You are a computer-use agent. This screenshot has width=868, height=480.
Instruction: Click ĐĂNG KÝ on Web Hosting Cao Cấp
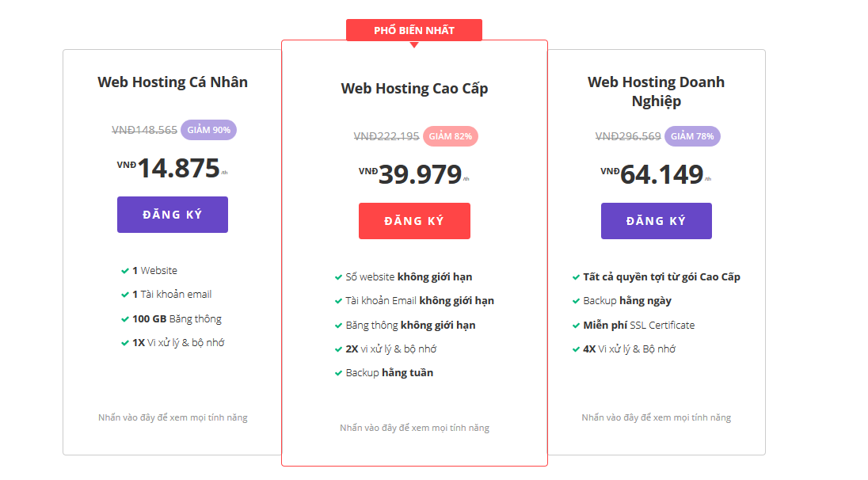[414, 220]
